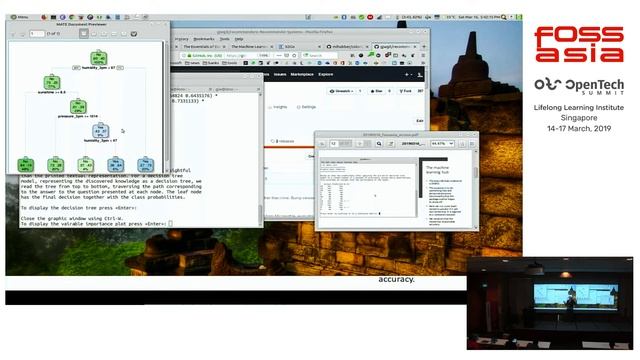The width and height of the screenshot is (640, 360).
Task: Open the 'tools' bookmarks folder
Action: click(x=229, y=63)
